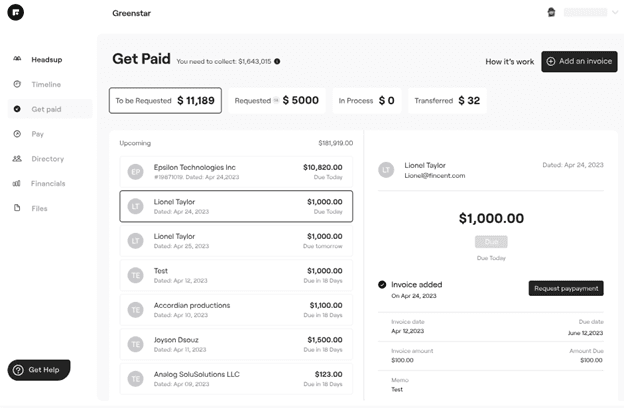Click the TE avatar of the Test invoice
Screen dimensions: 624x408
[135, 275]
